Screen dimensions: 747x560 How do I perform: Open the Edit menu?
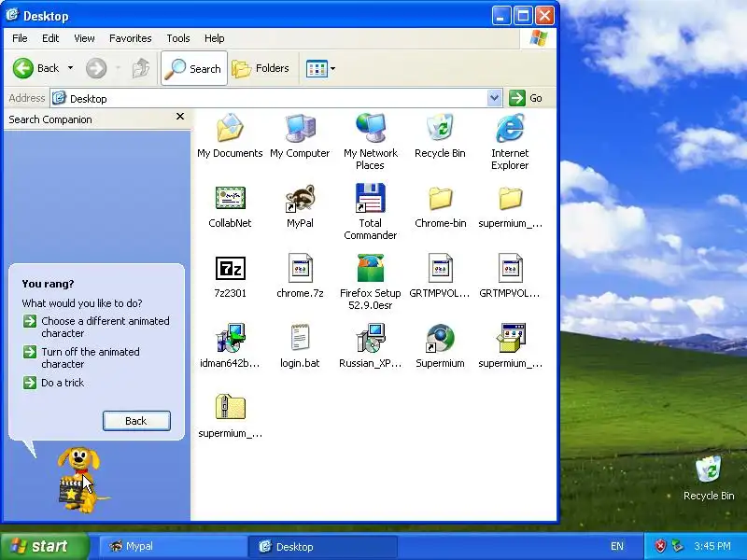pos(50,38)
